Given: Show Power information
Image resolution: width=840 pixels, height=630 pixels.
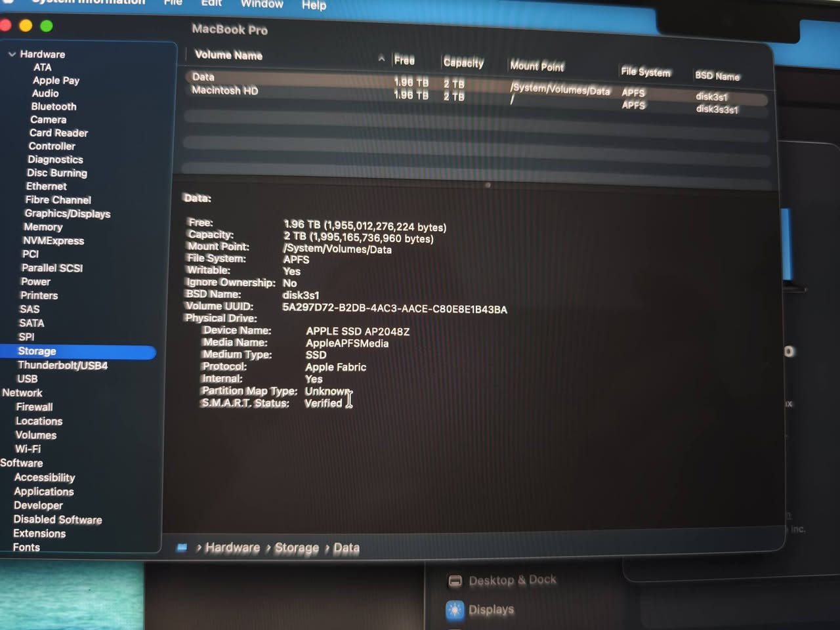Looking at the screenshot, I should click(x=35, y=282).
